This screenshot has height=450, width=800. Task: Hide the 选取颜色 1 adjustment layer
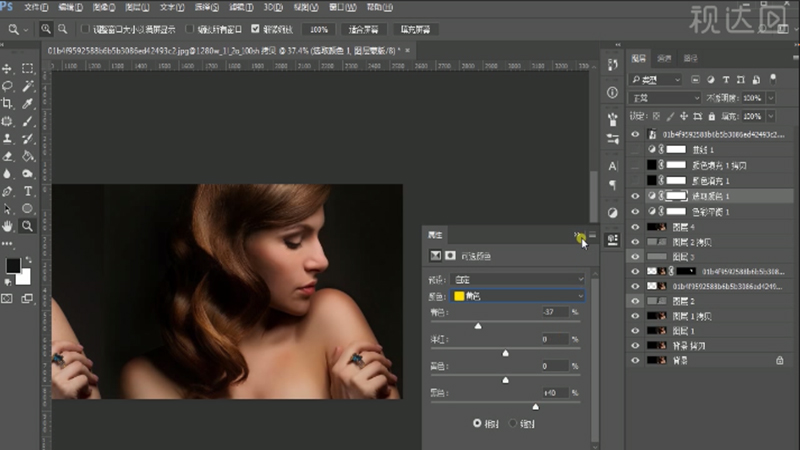[635, 196]
